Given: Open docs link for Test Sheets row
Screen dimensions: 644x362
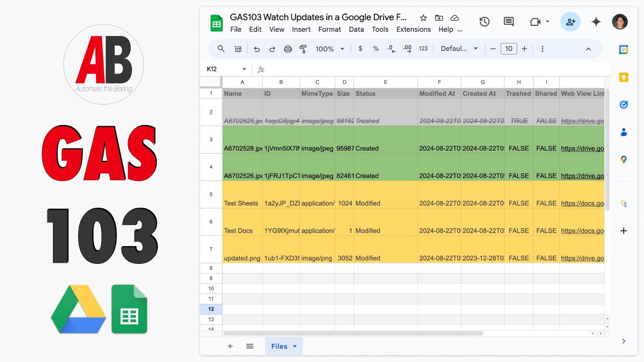Looking at the screenshot, I should tap(582, 203).
